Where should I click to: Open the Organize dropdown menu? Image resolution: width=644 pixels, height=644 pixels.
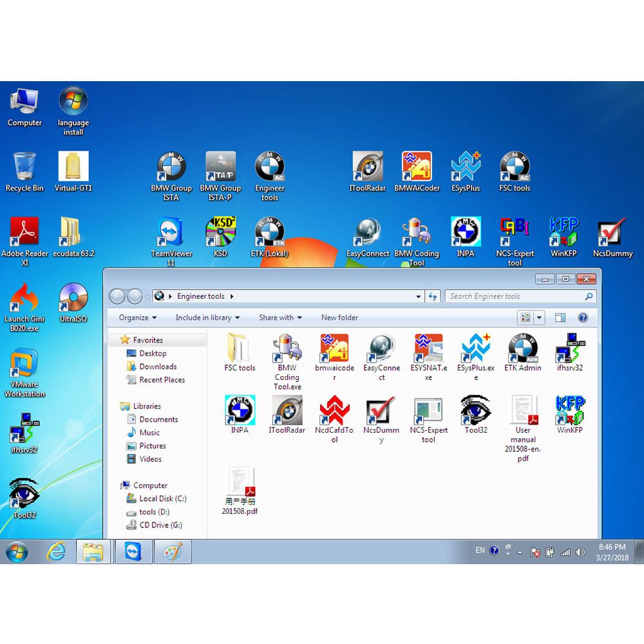[138, 317]
